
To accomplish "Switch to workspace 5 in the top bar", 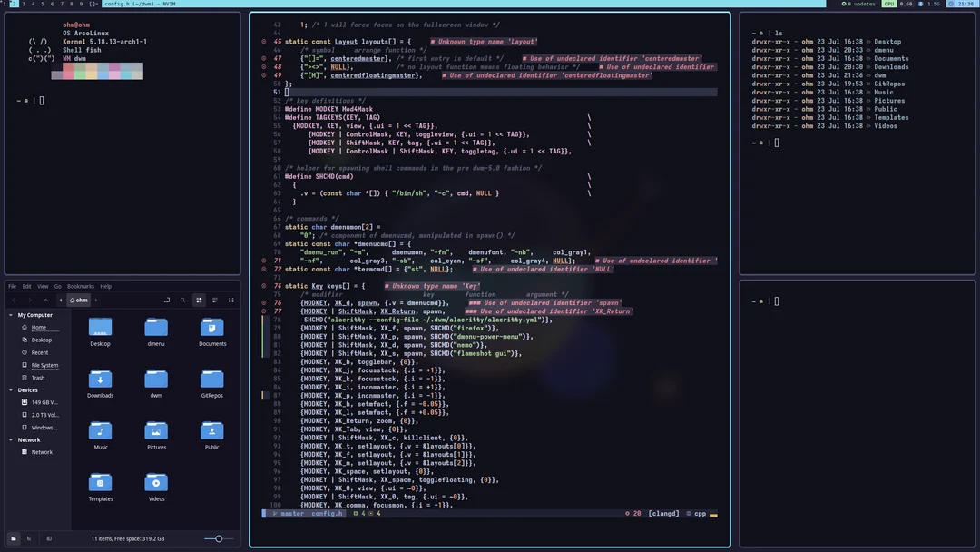I will pos(42,4).
